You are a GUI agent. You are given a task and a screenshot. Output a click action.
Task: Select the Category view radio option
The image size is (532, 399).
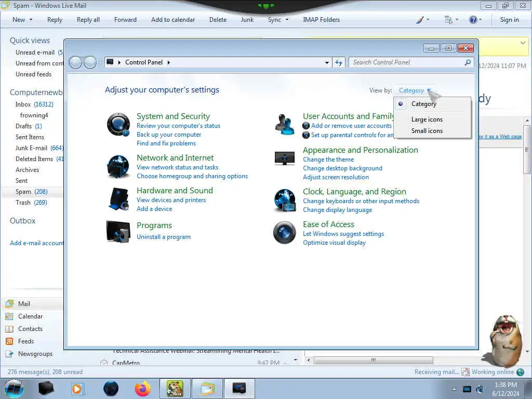pyautogui.click(x=432, y=104)
